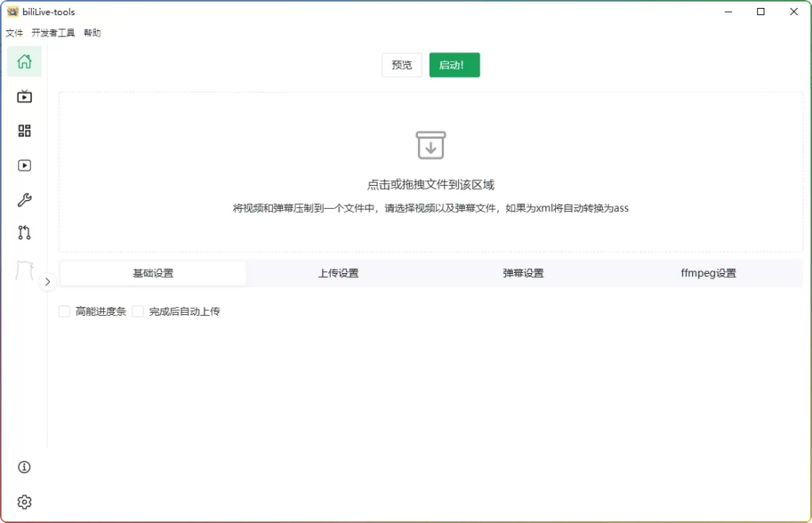812x523 pixels.
Task: Click the git-graph style sidebar icon
Action: point(24,234)
